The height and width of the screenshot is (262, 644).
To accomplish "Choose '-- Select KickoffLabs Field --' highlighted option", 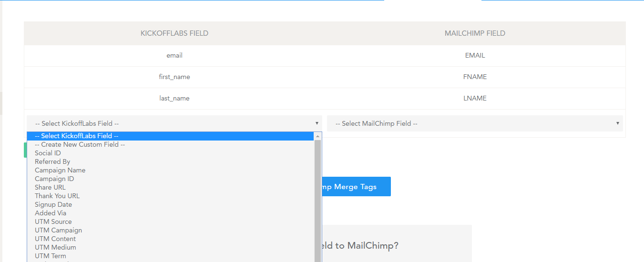I will (x=171, y=136).
